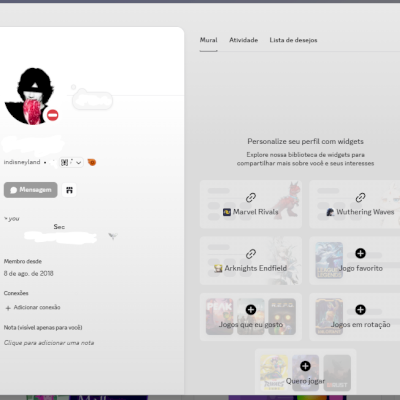Open the Arknights Endfield widget label
This screenshot has height=400, width=400.
point(255,268)
